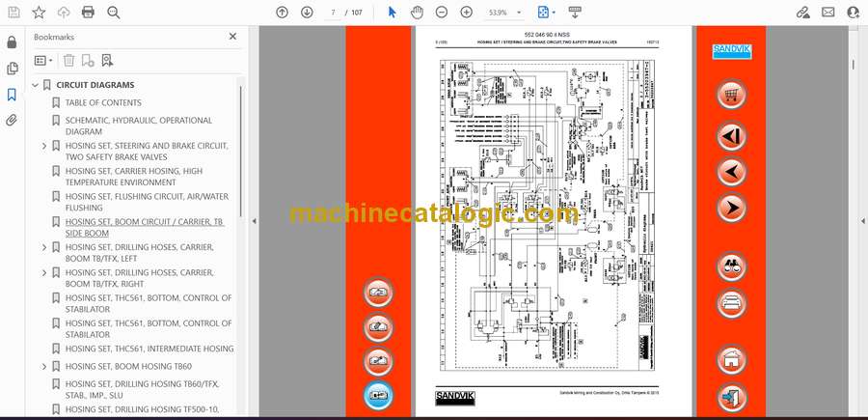Click the bookmarks panel scrollbar

coord(241,150)
